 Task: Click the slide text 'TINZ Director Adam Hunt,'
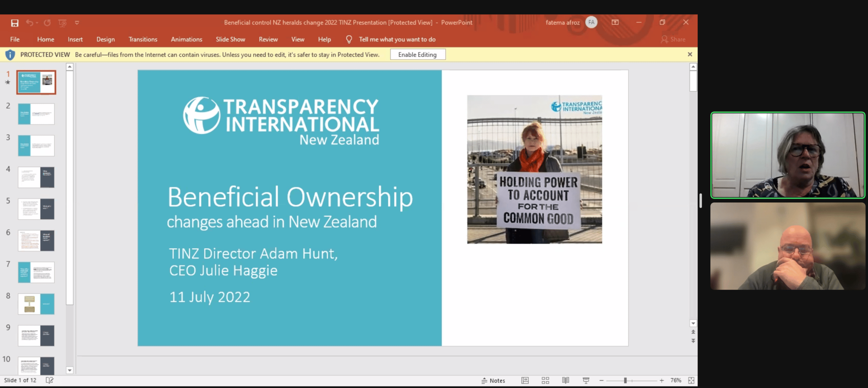click(x=253, y=254)
